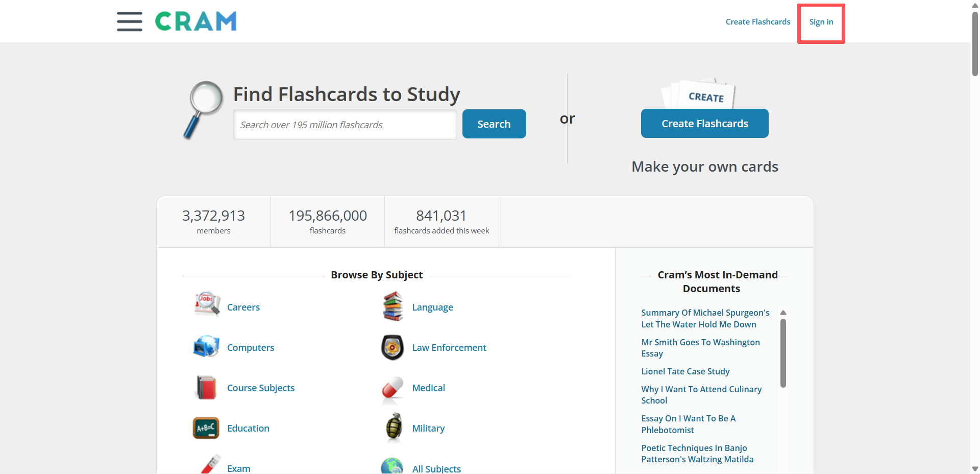Click the magnifying glass graphic
Screen dimensions: 980x474
pos(203,110)
